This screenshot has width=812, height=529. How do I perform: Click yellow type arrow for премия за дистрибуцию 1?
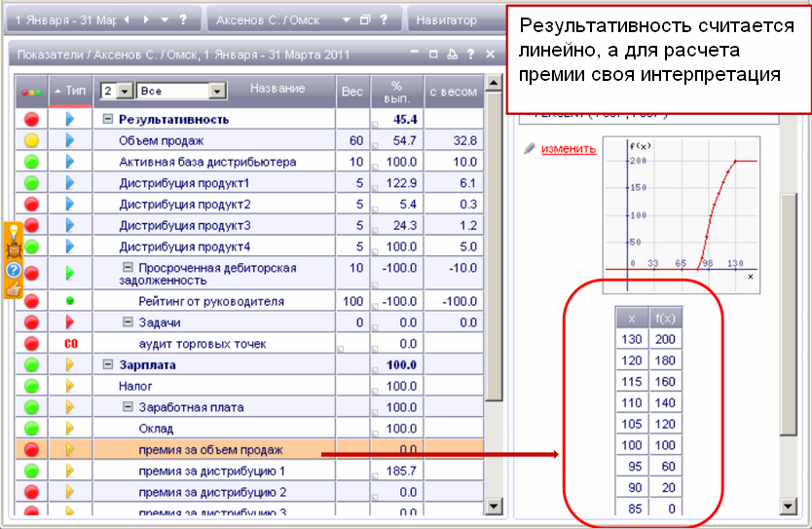(x=70, y=471)
